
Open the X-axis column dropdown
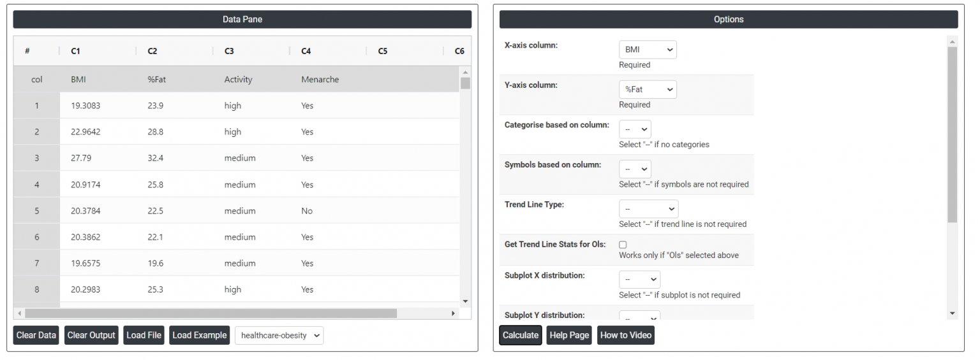click(648, 50)
